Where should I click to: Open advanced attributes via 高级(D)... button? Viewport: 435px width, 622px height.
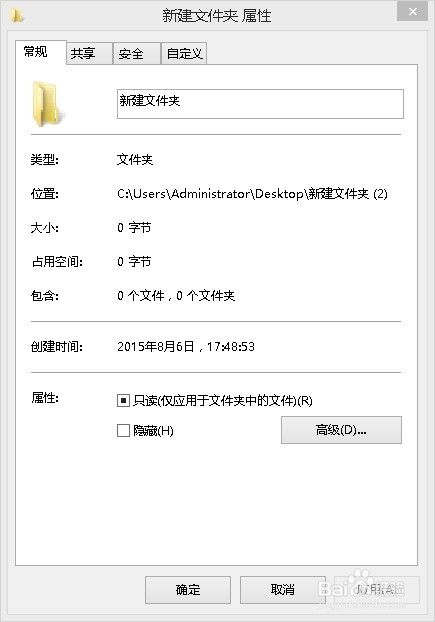pos(341,430)
